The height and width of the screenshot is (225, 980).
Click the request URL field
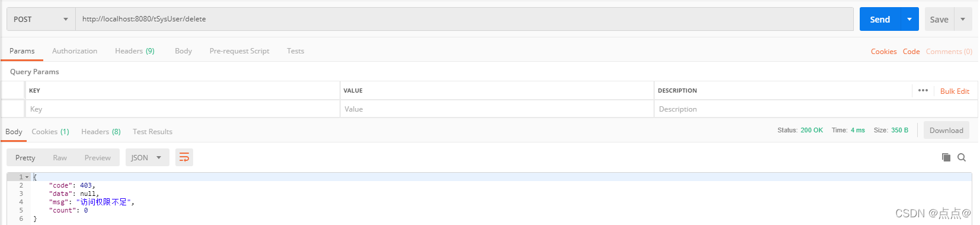[x=464, y=19]
